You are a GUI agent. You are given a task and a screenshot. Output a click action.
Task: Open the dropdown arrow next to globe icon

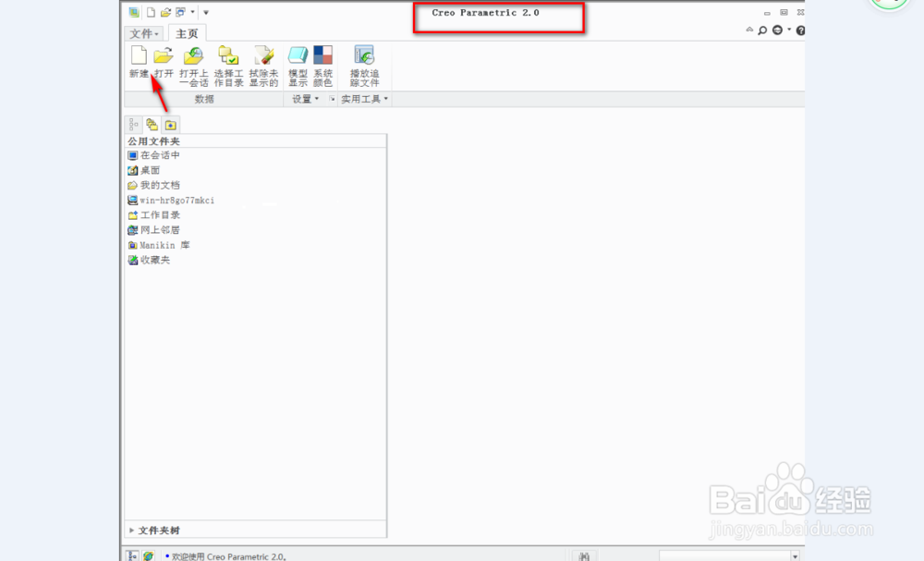coord(789,30)
